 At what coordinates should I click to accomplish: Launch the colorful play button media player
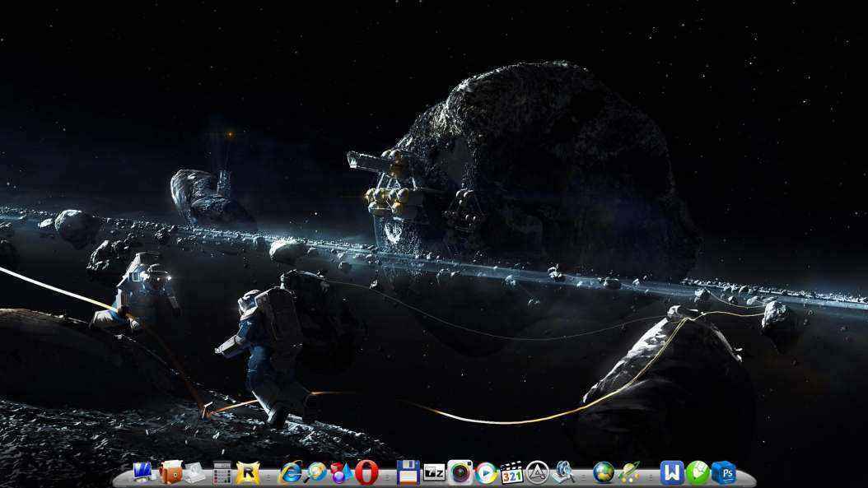[486, 473]
